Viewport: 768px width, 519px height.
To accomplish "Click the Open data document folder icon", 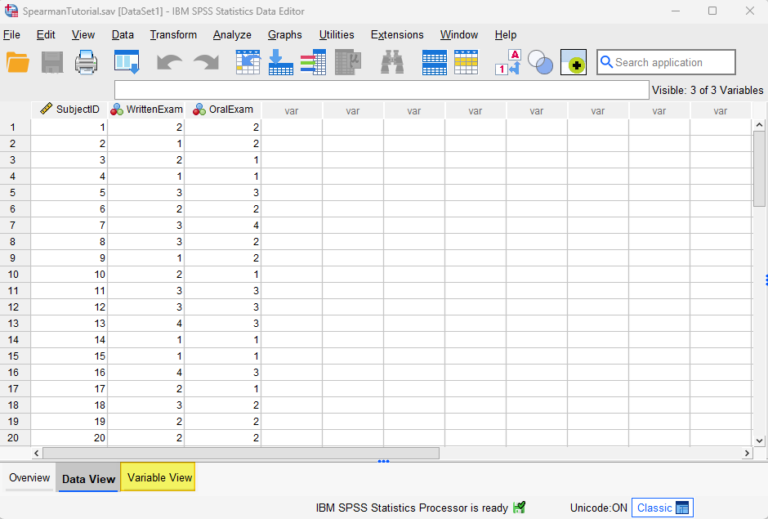I will click(18, 63).
